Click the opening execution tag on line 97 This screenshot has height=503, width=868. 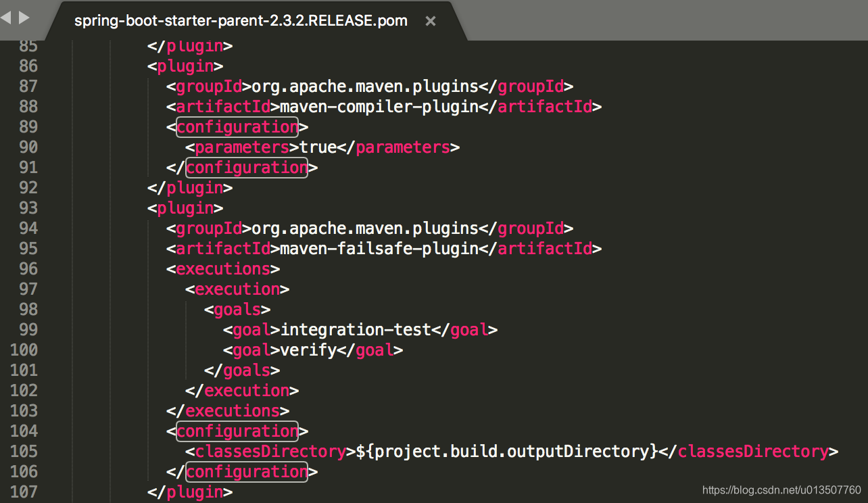tap(237, 289)
